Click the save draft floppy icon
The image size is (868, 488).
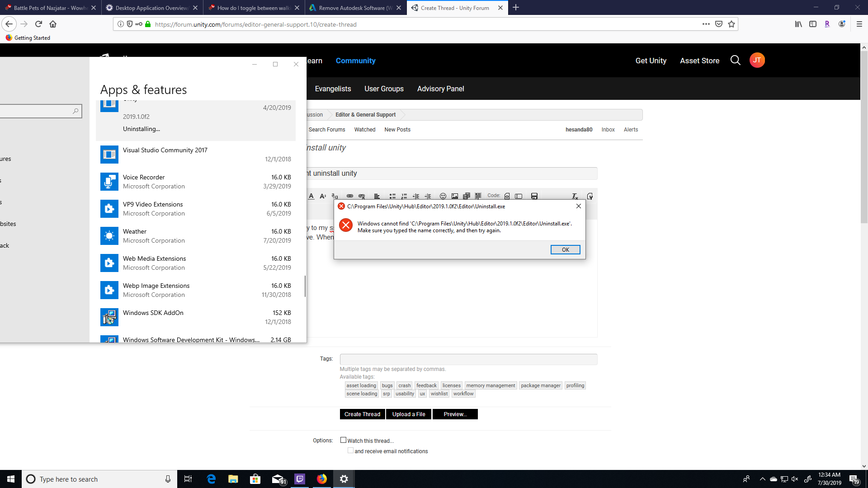534,196
